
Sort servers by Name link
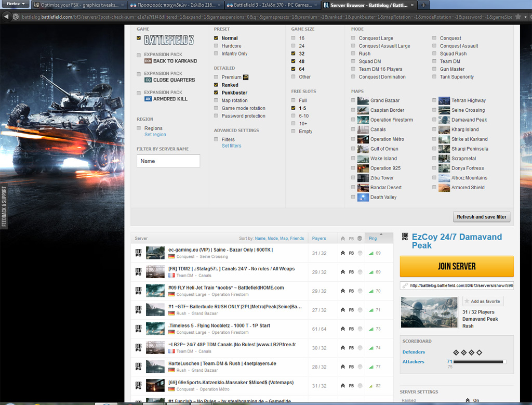260,238
